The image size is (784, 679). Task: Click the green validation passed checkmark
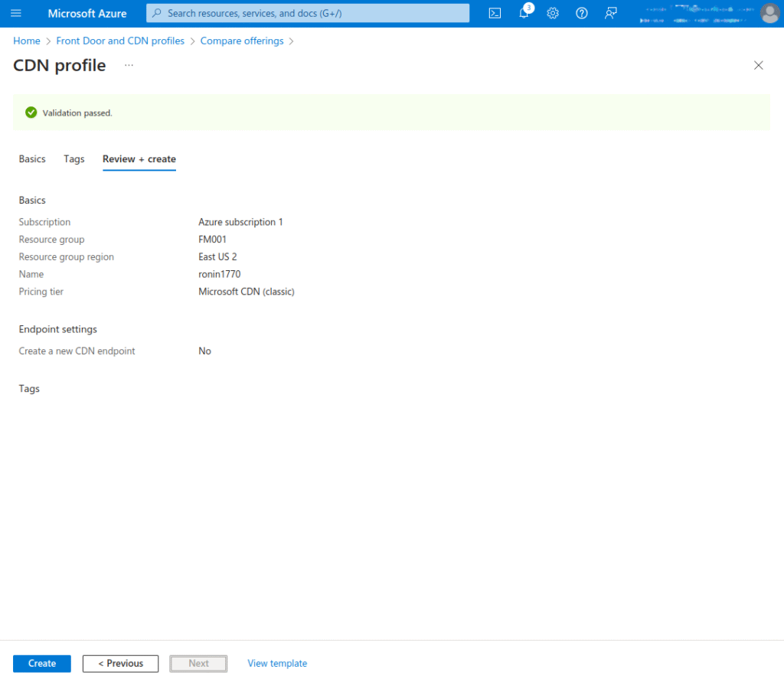click(x=31, y=113)
